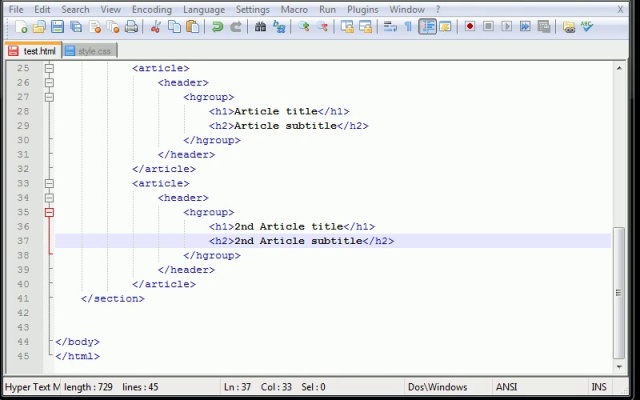Run the ABC spell-check icon
Viewport: 640px width, 400px height.
(x=587, y=27)
